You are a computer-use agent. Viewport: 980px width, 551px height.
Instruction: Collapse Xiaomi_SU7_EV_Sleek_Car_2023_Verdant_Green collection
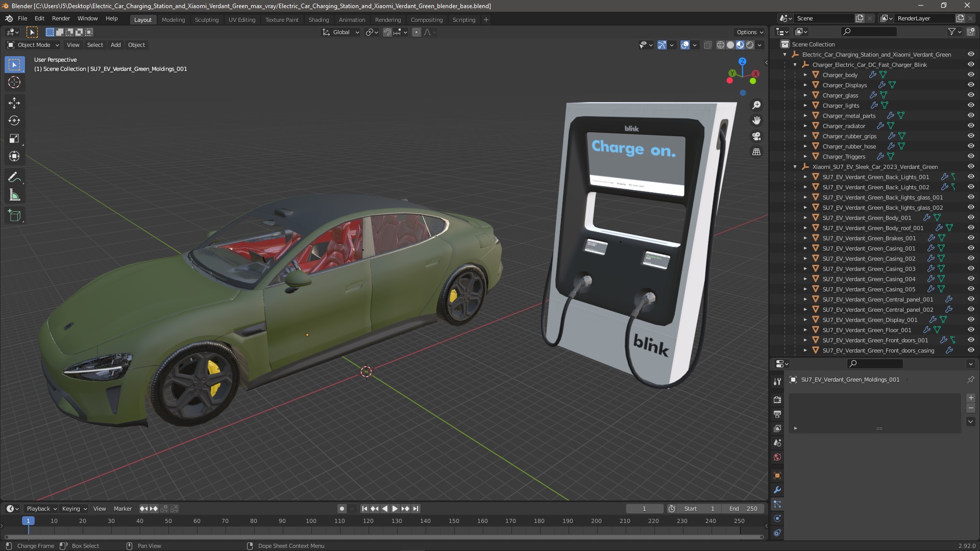tap(795, 167)
